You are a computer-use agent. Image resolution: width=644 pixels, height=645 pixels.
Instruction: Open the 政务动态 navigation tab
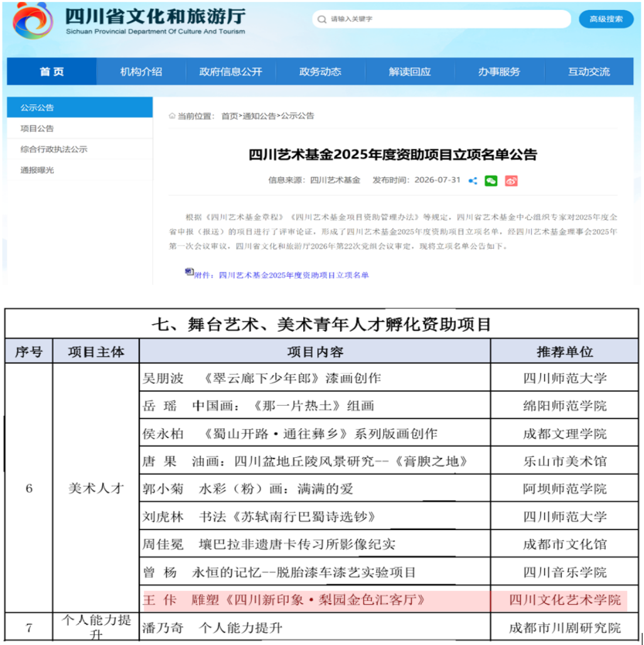tap(320, 72)
